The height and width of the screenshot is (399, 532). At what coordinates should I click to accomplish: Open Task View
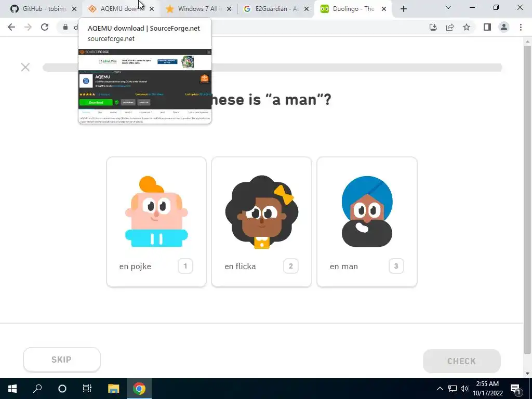87,389
